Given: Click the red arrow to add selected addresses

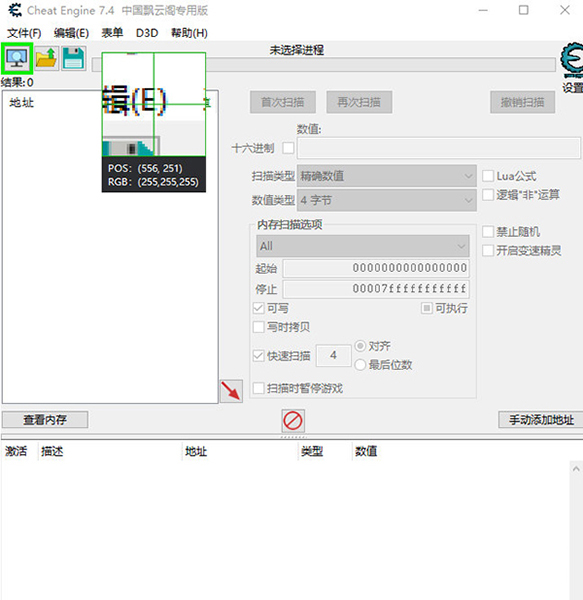Looking at the screenshot, I should [x=231, y=391].
